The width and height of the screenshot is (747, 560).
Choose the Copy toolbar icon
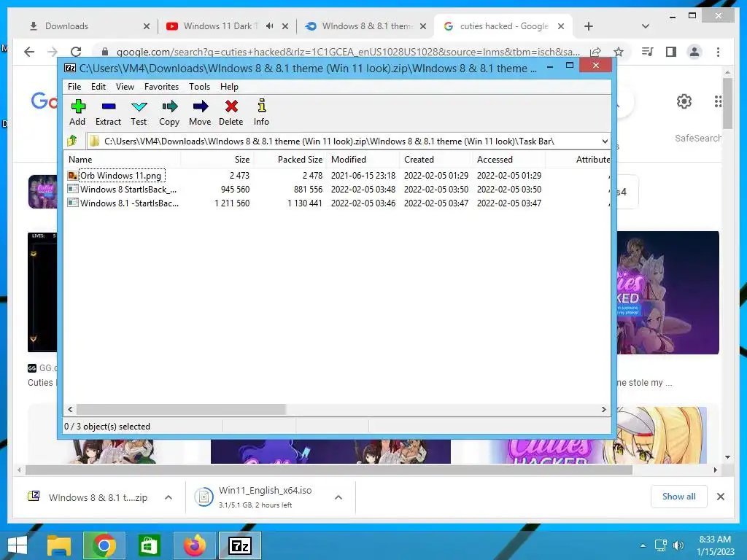point(169,112)
